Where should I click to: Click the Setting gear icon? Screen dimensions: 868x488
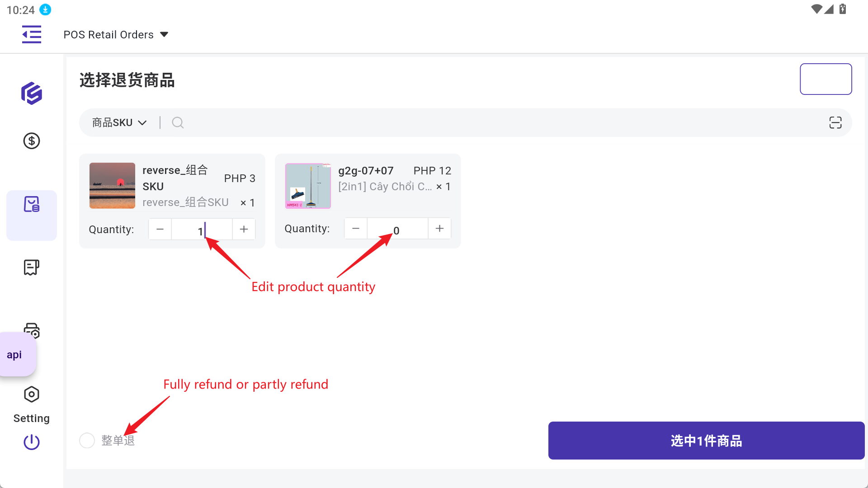(x=32, y=394)
